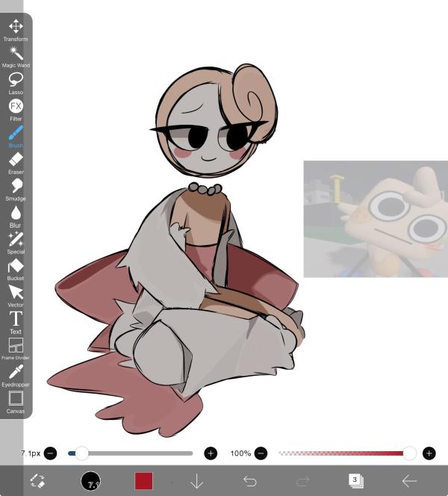The image size is (448, 496).
Task: Switch to the Eraser tool
Action: 16,164
